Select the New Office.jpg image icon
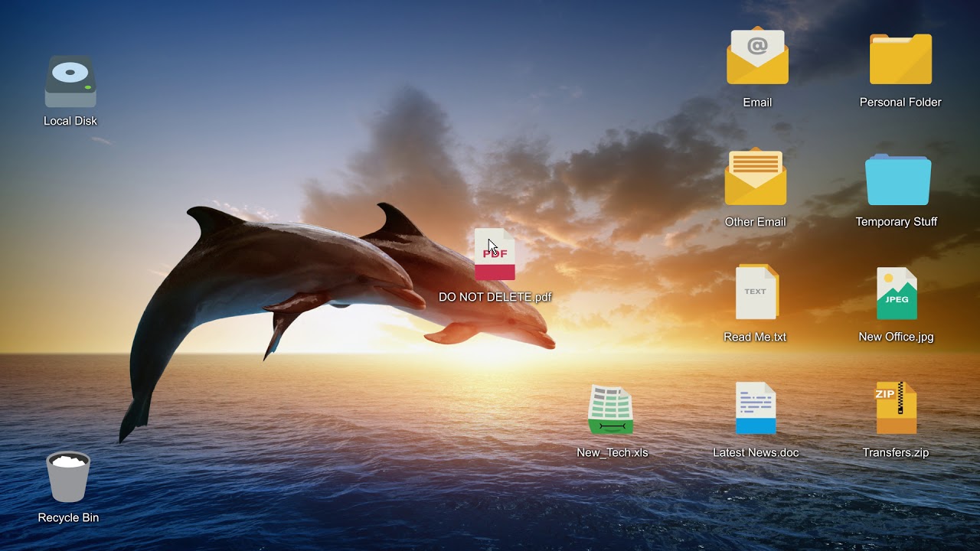The height and width of the screenshot is (551, 980). tap(897, 293)
